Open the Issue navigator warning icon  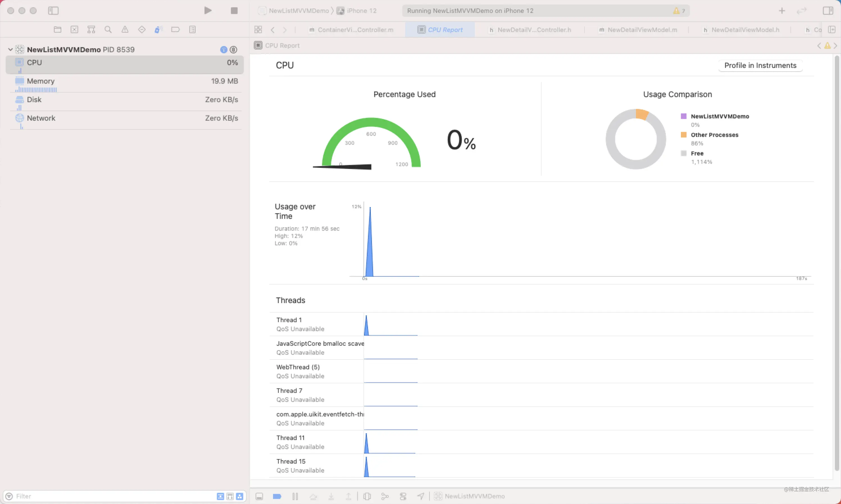tap(125, 29)
